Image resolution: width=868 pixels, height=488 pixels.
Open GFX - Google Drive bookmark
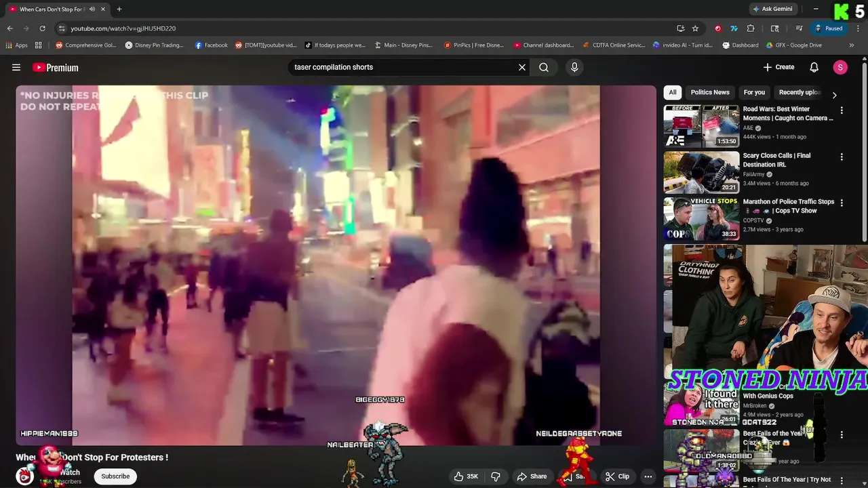[x=794, y=45]
